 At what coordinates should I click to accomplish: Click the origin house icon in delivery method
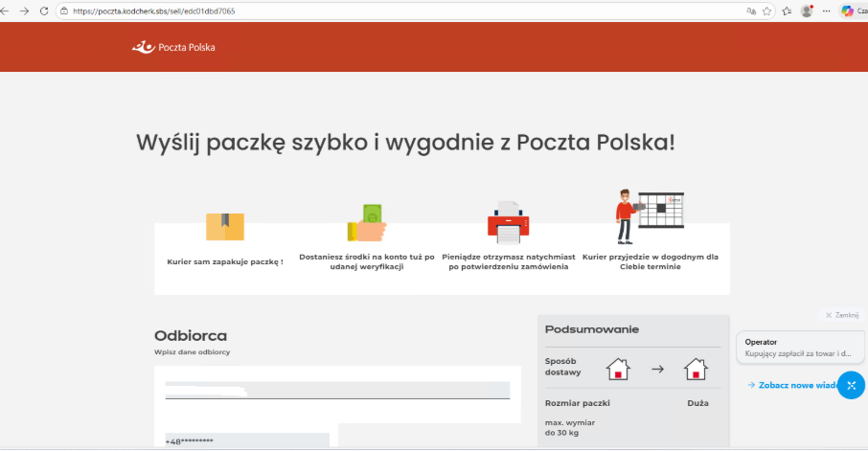[x=619, y=368]
